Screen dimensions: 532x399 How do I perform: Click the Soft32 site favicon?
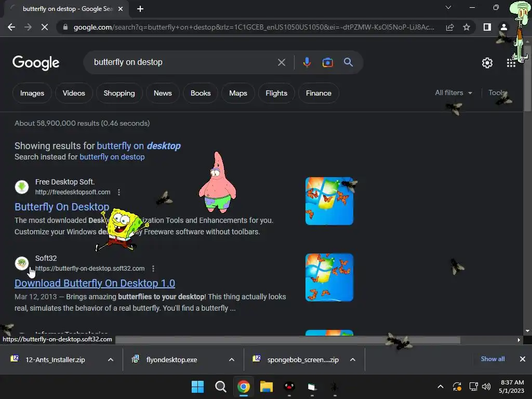click(x=22, y=263)
